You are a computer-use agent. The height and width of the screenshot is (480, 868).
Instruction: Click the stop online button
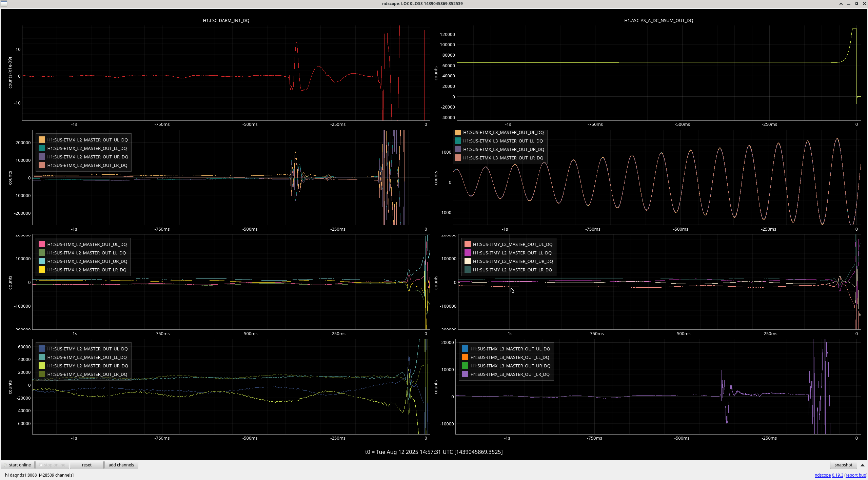click(52, 465)
